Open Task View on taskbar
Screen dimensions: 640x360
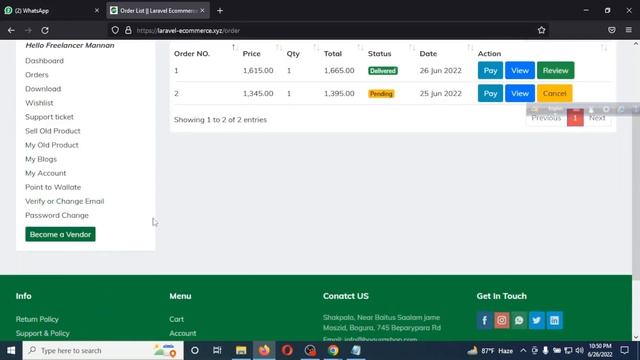(x=217, y=350)
